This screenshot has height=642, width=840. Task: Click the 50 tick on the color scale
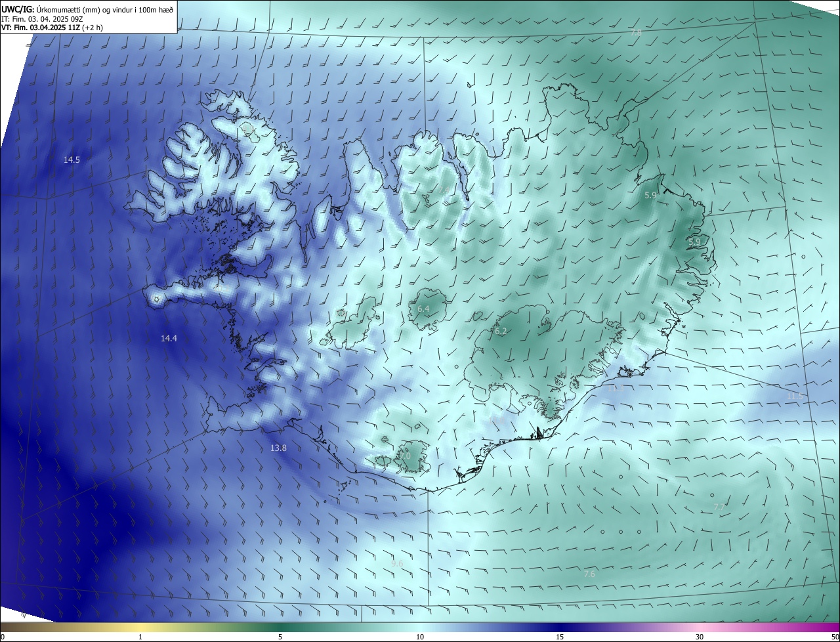point(835,637)
